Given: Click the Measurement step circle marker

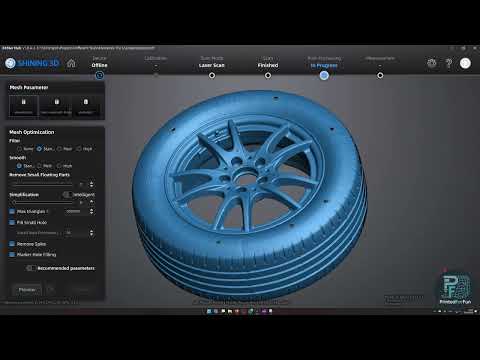Looking at the screenshot, I should click(380, 76).
